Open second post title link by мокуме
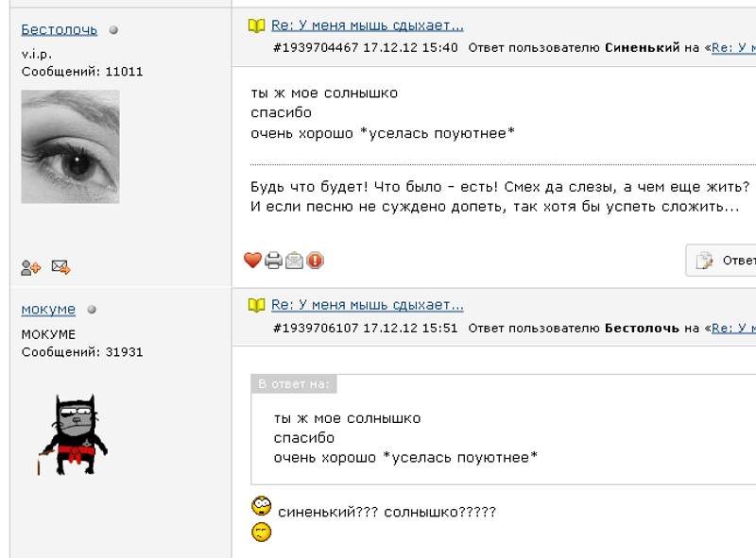 (x=367, y=305)
